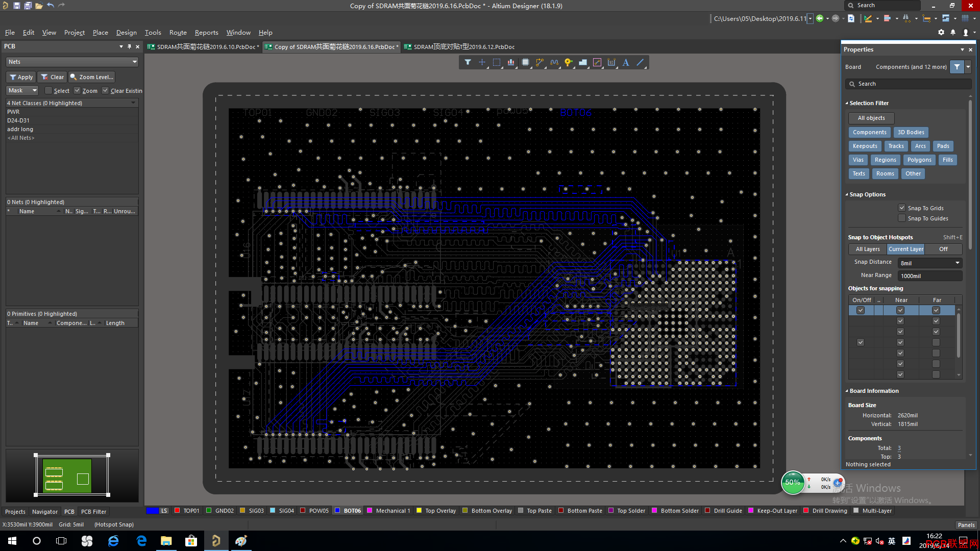
Task: Click the grid settings toolbar icon
Action: coord(965,18)
